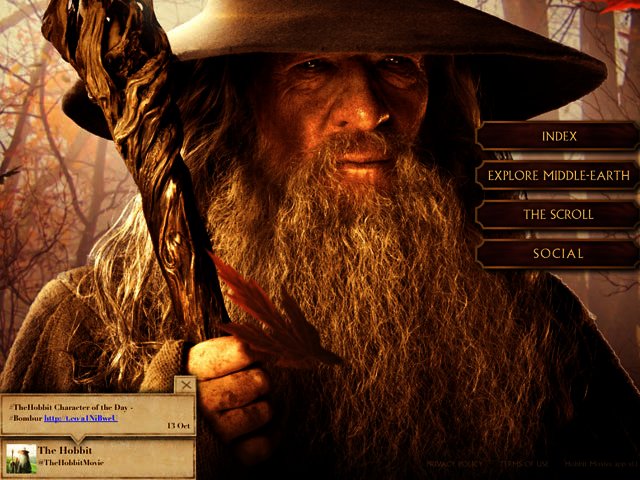This screenshot has height=480, width=640.
Task: Go to the SOCIAL section
Action: tap(558, 253)
